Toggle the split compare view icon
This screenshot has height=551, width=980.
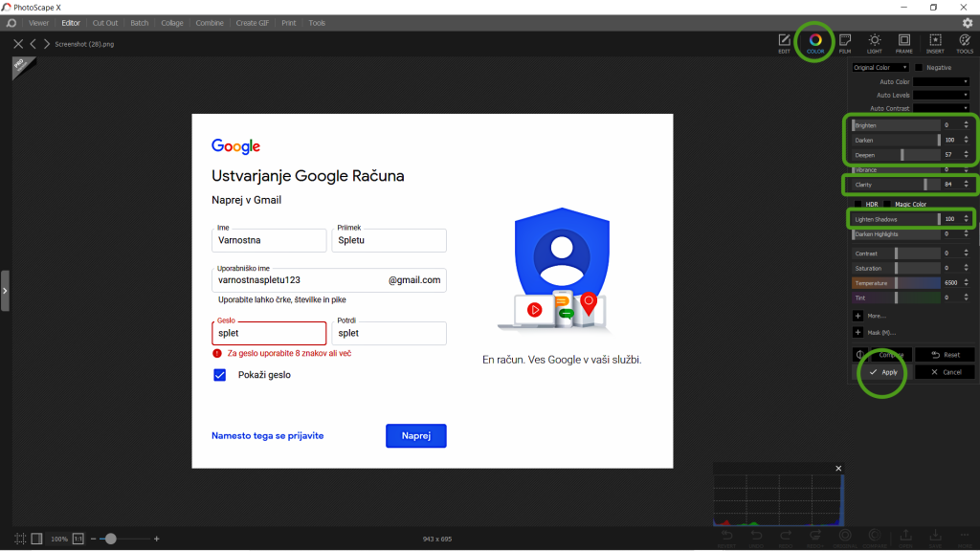click(37, 539)
